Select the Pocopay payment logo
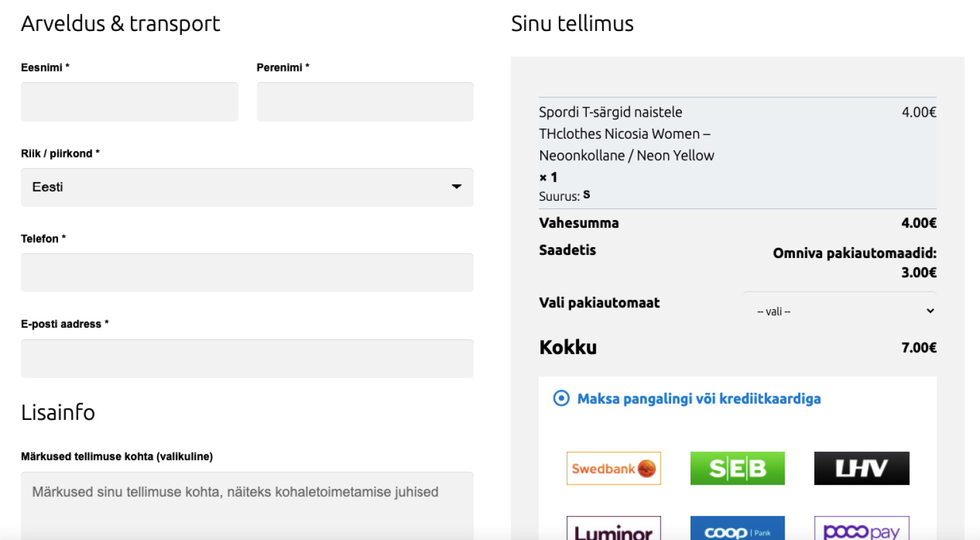 (861, 529)
